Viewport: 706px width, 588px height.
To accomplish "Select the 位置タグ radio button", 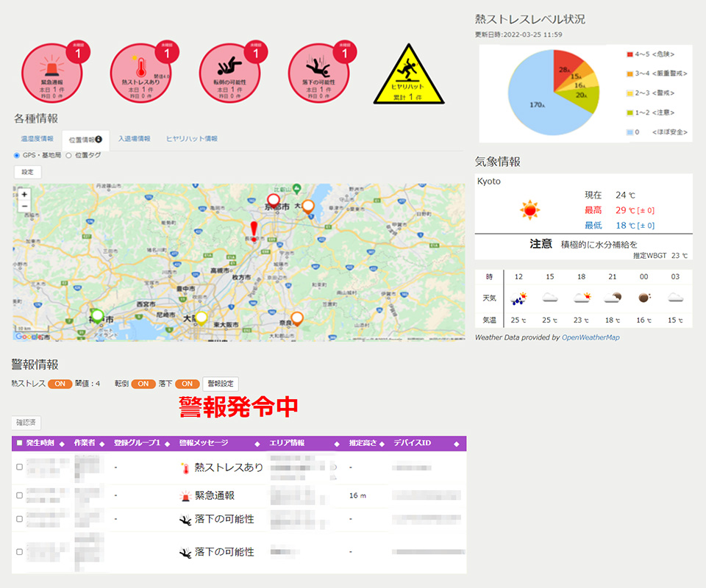I will 69,155.
